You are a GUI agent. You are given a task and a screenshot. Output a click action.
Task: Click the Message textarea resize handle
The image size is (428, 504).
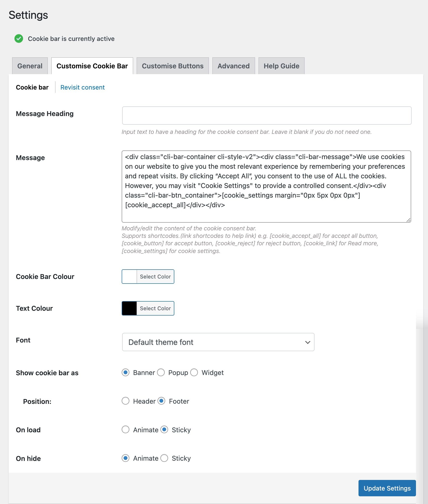point(408,220)
